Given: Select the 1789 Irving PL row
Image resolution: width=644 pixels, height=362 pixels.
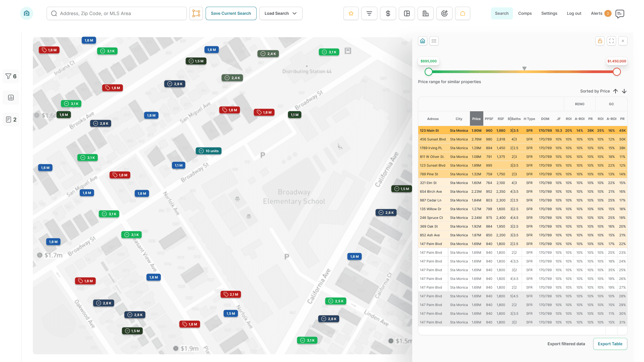Looking at the screenshot, I should coord(523,148).
